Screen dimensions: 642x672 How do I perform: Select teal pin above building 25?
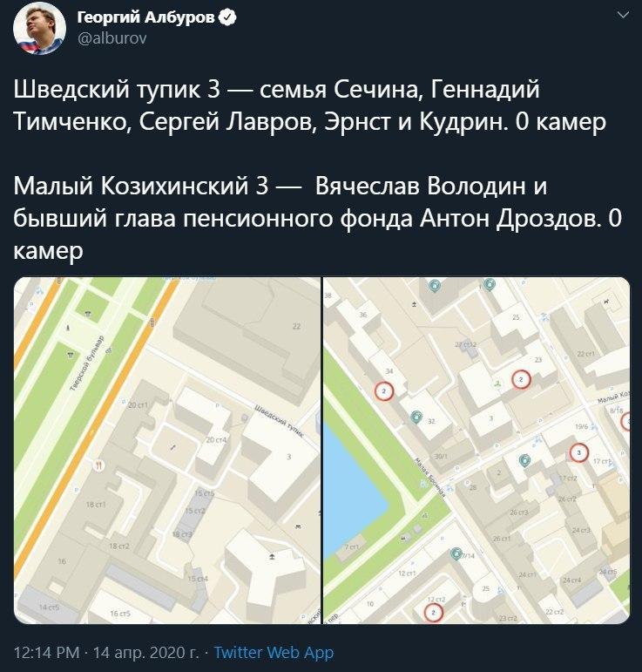coord(490,284)
